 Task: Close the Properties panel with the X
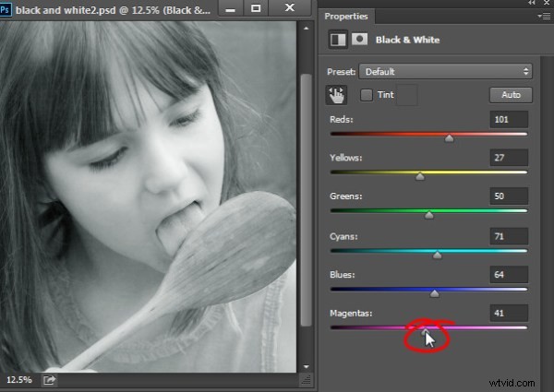tap(547, 3)
